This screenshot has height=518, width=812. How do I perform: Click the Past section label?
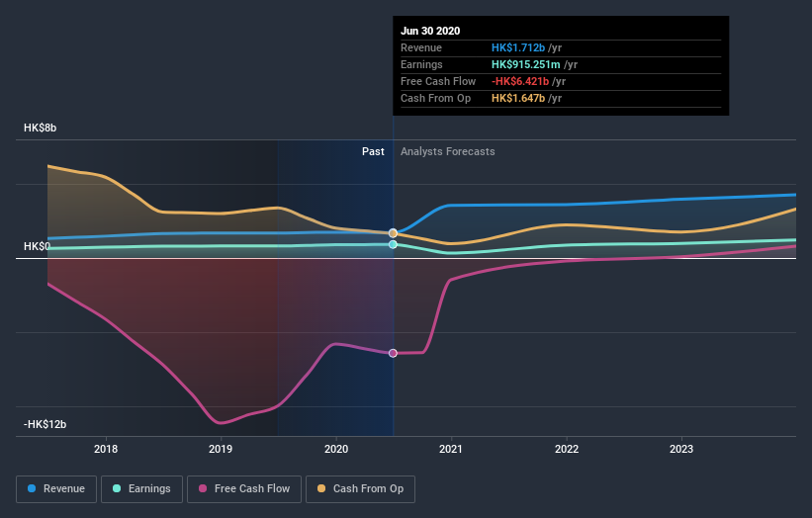(x=373, y=151)
